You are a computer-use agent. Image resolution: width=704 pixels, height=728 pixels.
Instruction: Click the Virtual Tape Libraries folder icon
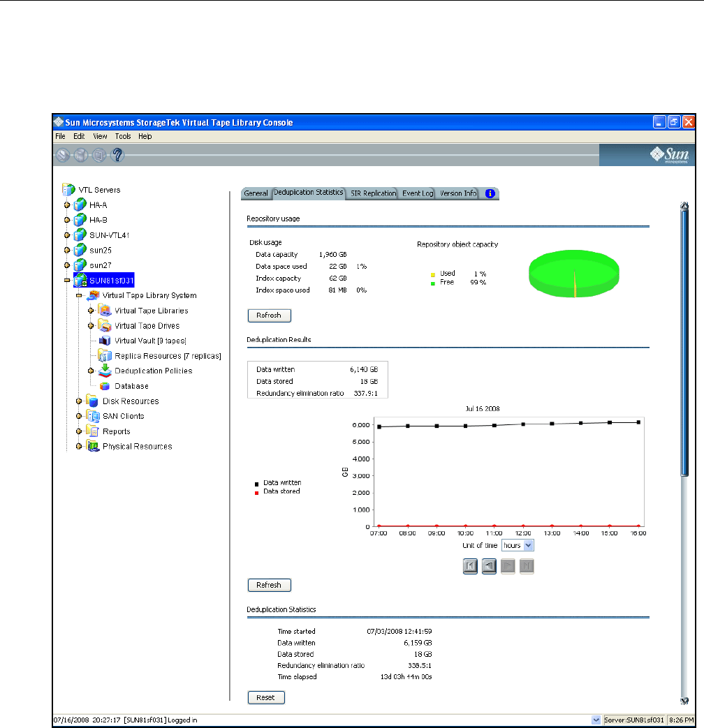105,310
